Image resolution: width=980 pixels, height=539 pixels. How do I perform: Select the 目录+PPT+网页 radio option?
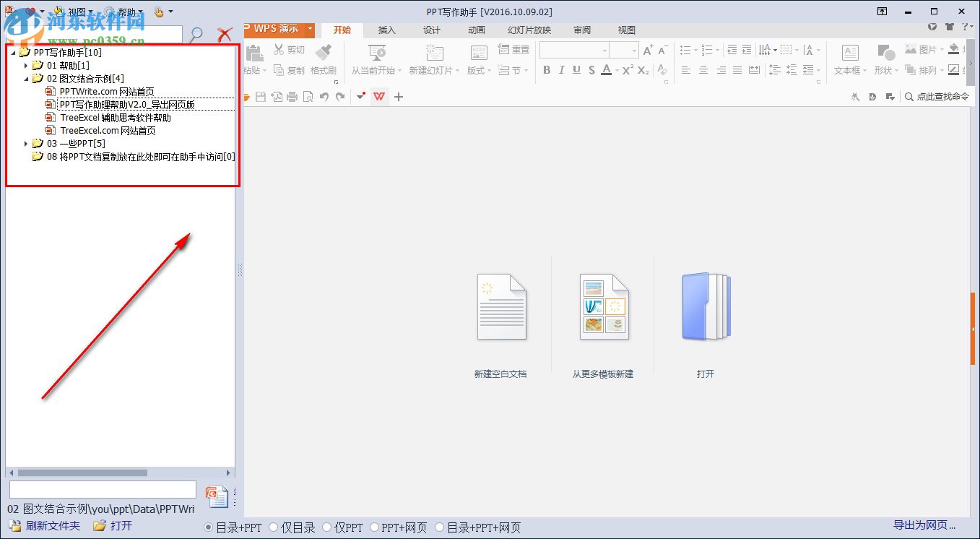coord(441,527)
